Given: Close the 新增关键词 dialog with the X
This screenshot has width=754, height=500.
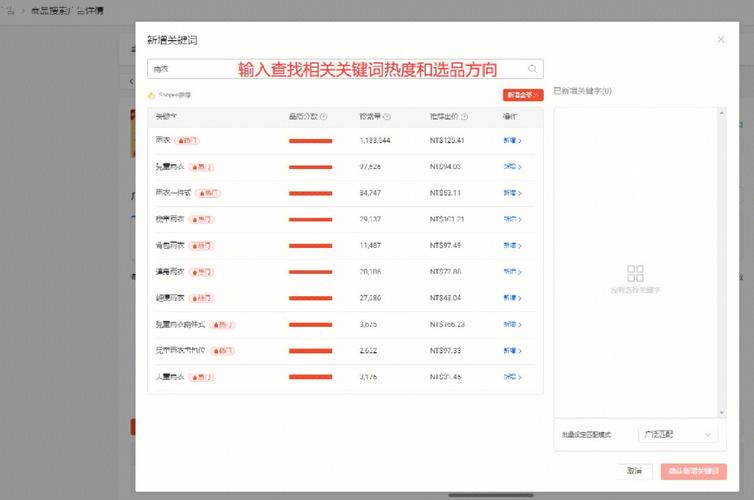Looking at the screenshot, I should tap(720, 39).
